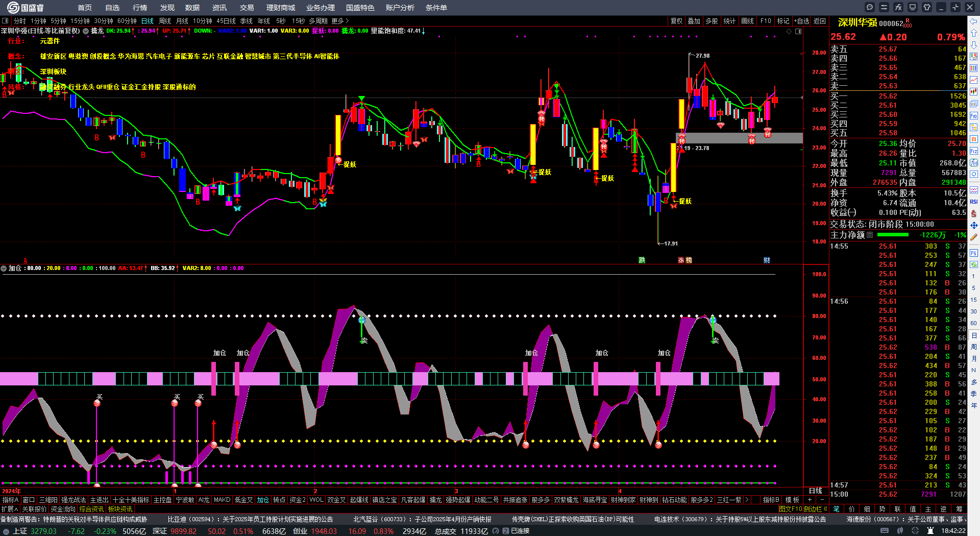
Task: Open the 模板 template dropdown
Action: [792, 500]
